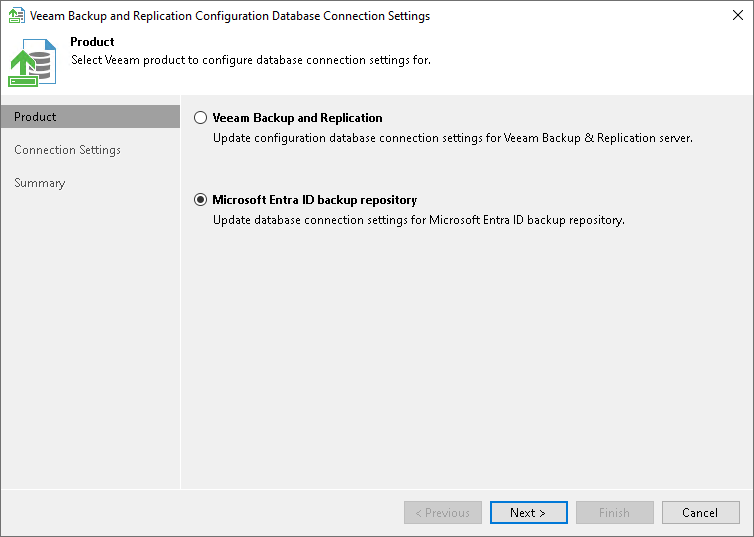This screenshot has height=537, width=754.
Task: Click the bold "Product" header title
Action: pos(92,42)
